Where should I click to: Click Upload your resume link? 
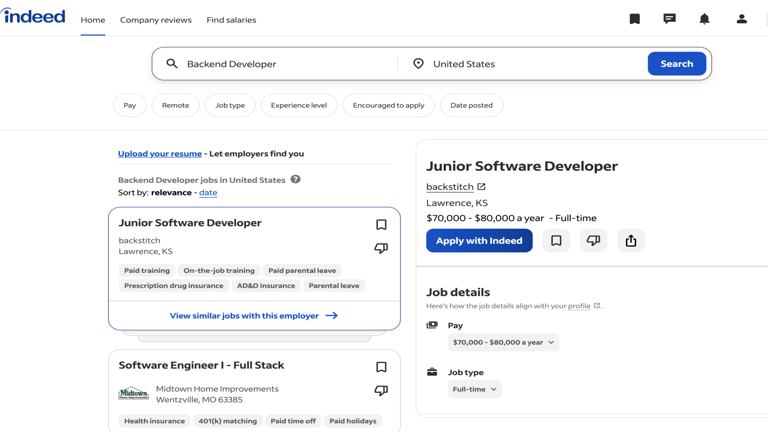pyautogui.click(x=160, y=154)
